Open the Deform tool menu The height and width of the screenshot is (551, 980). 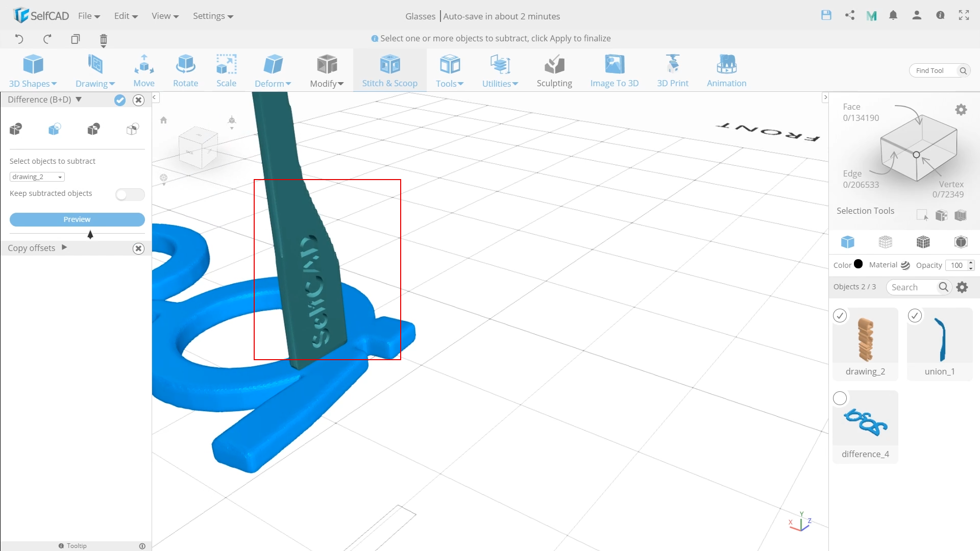point(273,71)
